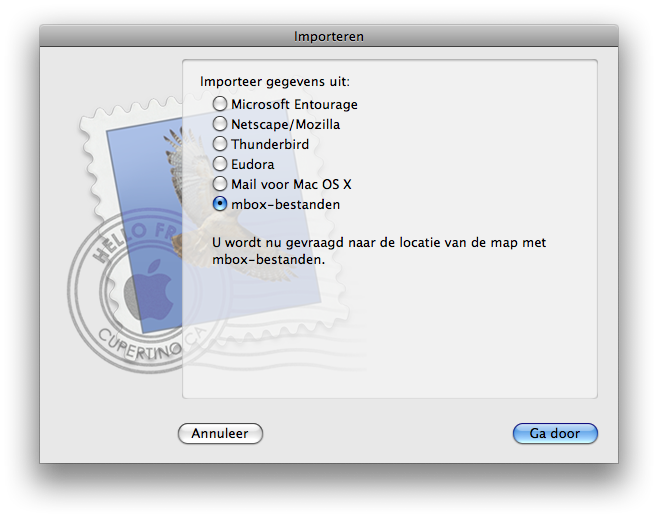Choose the Mail voor Mac OS X radio button
The width and height of the screenshot is (658, 518).
click(220, 184)
